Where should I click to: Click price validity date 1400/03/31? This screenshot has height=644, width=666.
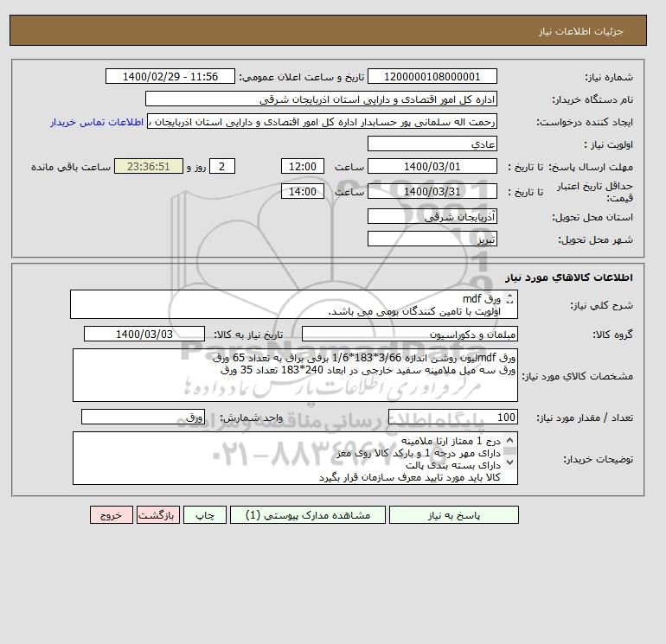click(x=432, y=191)
